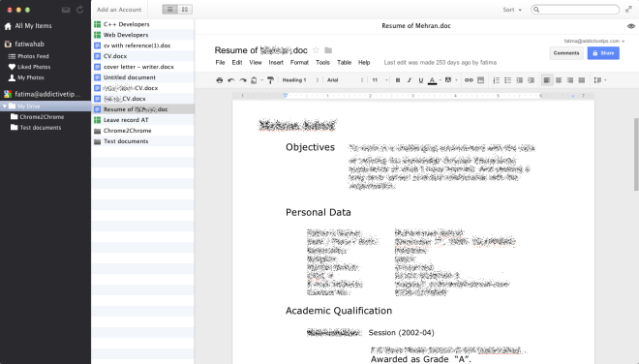Open Liked Photos
The height and width of the screenshot is (364, 639).
pyautogui.click(x=29, y=67)
